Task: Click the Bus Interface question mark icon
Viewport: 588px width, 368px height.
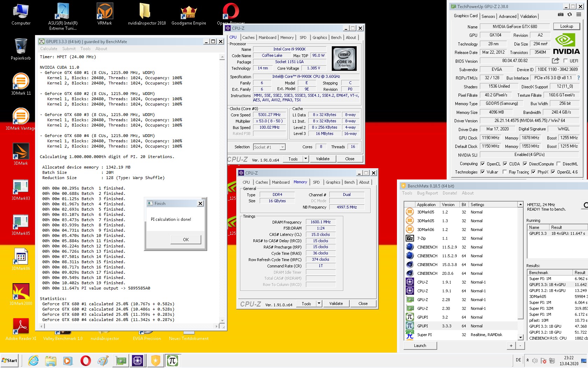Action: [578, 78]
